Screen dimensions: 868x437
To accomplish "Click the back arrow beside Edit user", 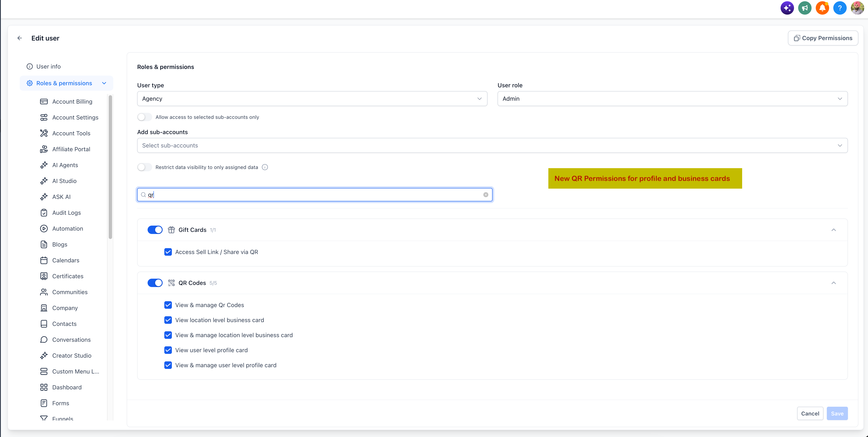I will tap(19, 38).
